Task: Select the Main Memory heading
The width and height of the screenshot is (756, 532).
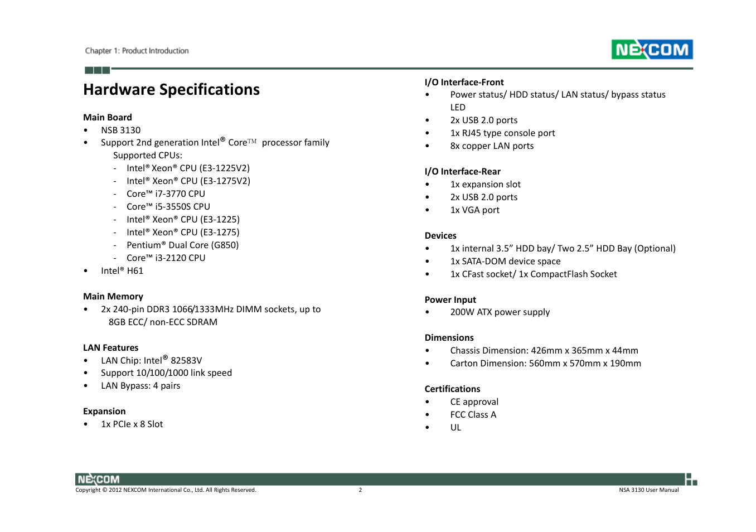Action: coord(113,296)
